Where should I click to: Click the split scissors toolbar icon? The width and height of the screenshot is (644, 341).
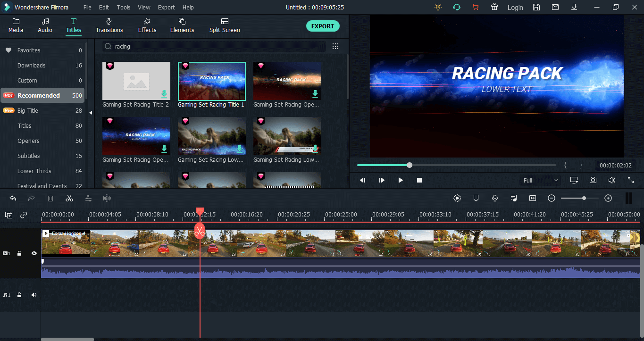[x=69, y=198]
